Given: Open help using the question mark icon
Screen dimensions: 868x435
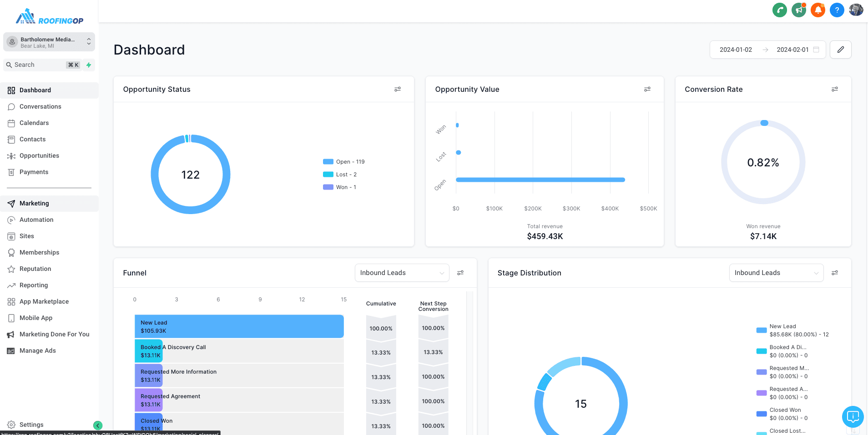Looking at the screenshot, I should (837, 10).
